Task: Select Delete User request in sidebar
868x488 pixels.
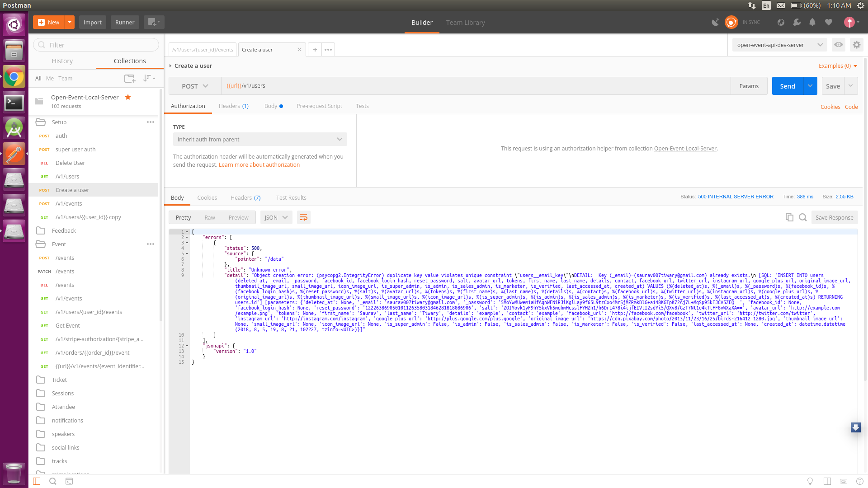Action: click(94, 163)
